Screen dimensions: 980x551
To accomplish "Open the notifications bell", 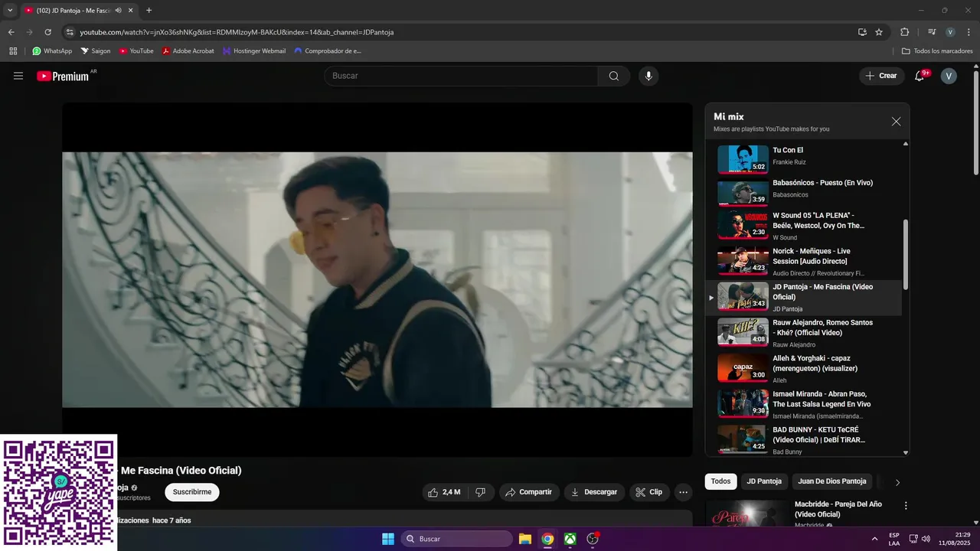I will 920,76.
